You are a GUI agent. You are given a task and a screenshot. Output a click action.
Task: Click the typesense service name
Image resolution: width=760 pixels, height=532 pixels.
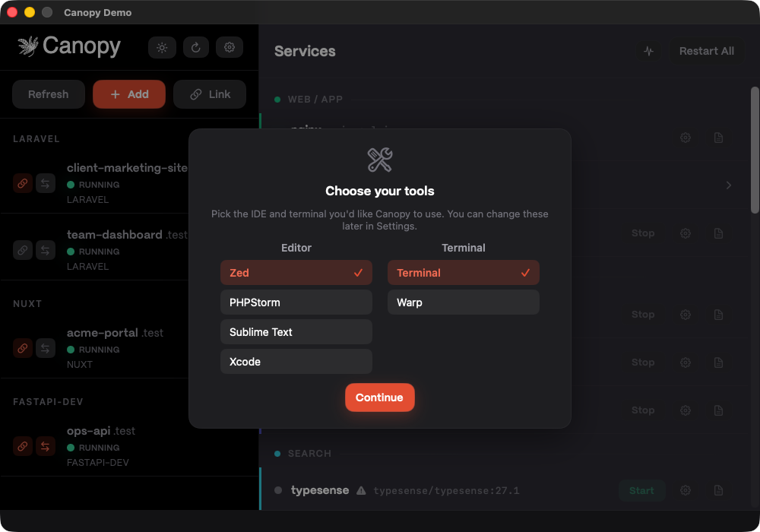(x=320, y=490)
